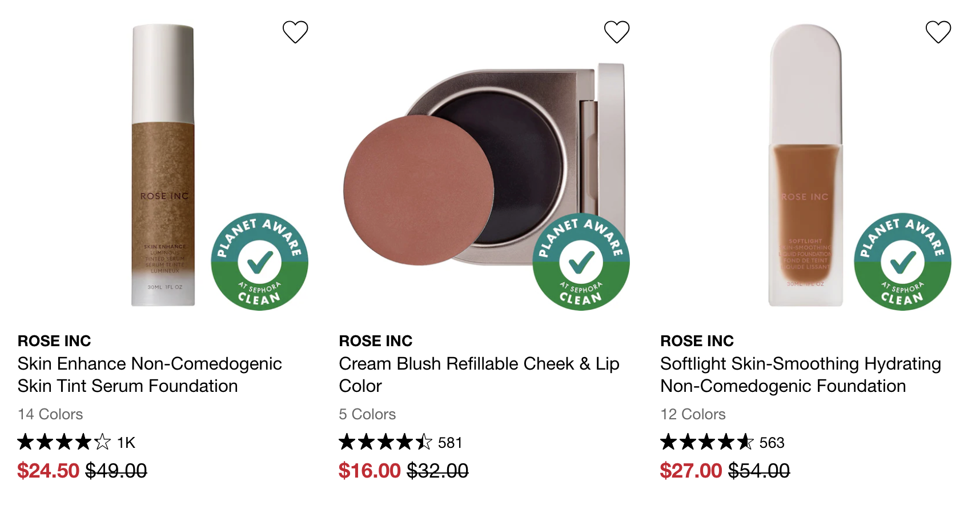Click the star rating showing 563 reviews

pos(722,442)
